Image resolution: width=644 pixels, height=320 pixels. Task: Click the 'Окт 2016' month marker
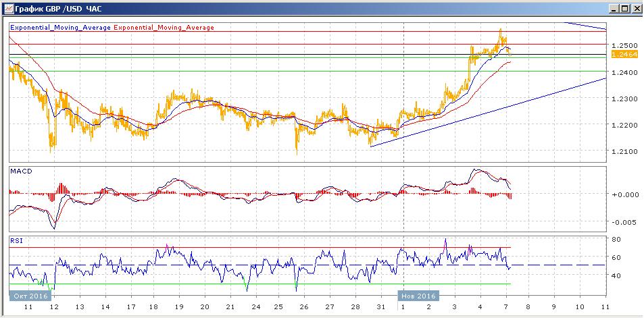[x=31, y=296]
